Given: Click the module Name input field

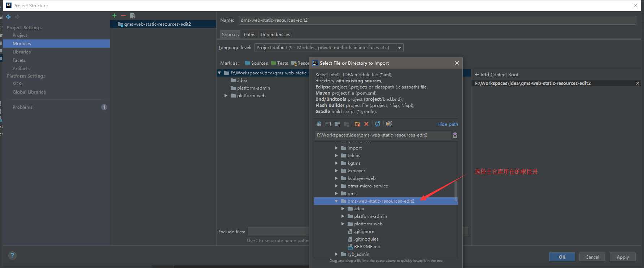Looking at the screenshot, I should coord(437,20).
